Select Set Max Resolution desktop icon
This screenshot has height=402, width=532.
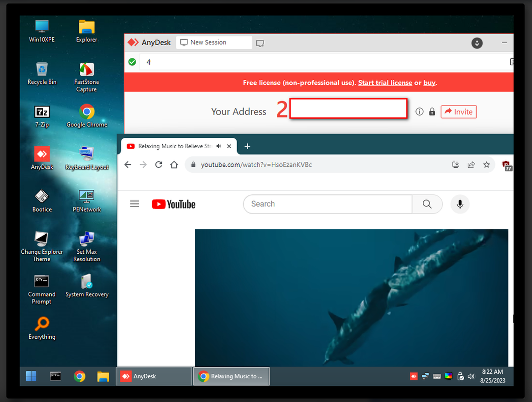tap(86, 247)
